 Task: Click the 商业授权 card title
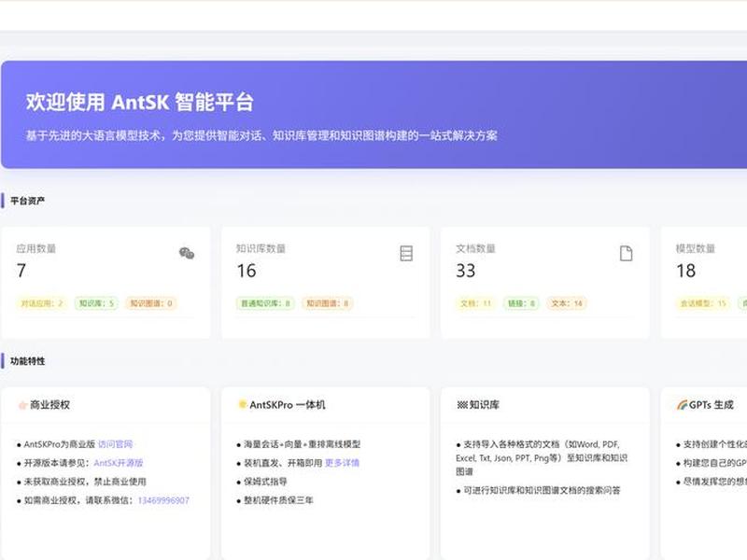pos(50,405)
